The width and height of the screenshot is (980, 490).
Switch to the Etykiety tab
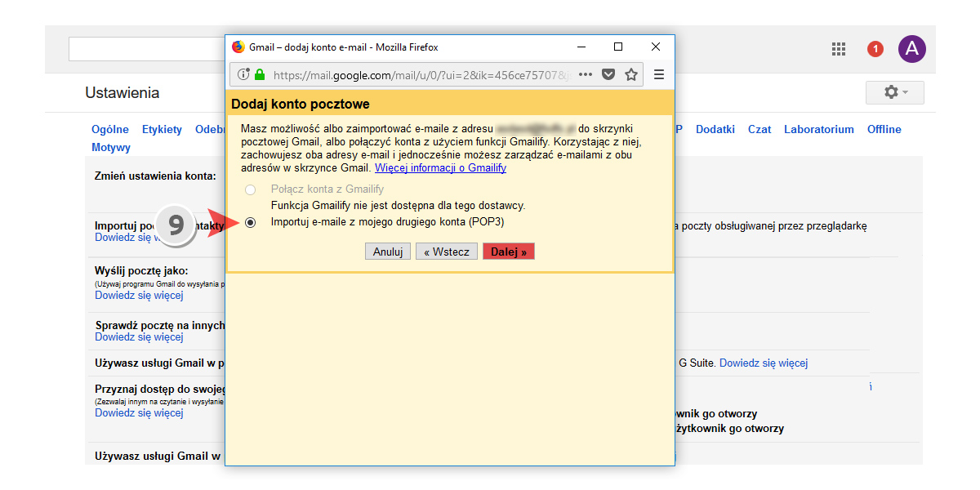tap(162, 129)
